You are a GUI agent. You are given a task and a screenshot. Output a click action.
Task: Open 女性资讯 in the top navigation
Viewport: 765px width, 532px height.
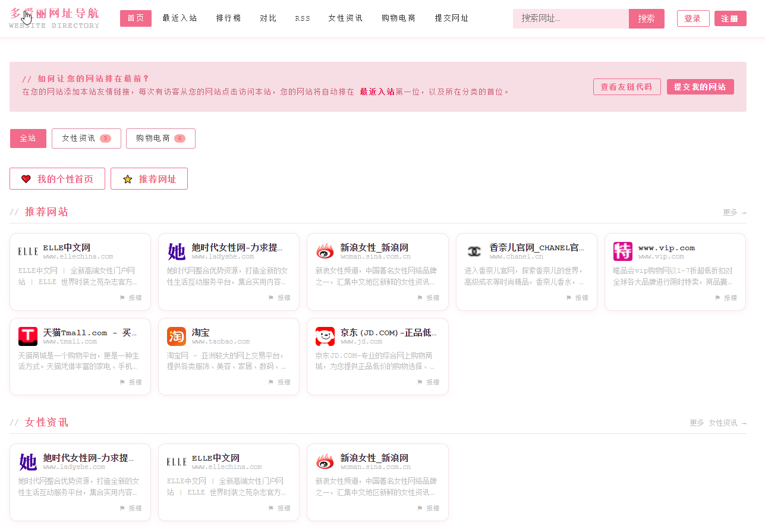coord(345,18)
